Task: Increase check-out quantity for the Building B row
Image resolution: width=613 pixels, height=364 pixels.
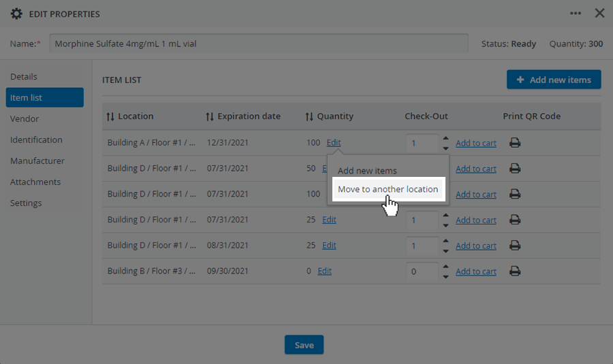Action: (445, 266)
